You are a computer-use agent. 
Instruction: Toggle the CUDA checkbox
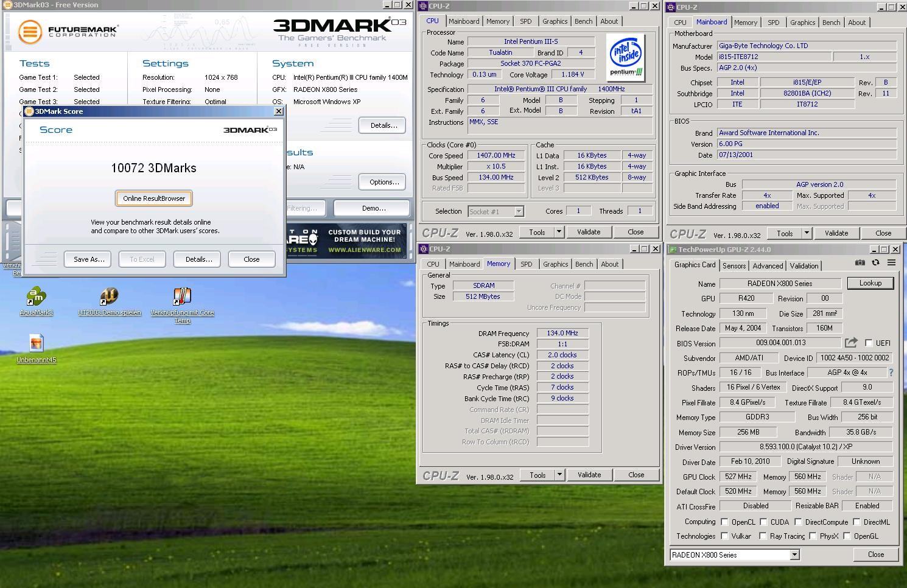763,522
